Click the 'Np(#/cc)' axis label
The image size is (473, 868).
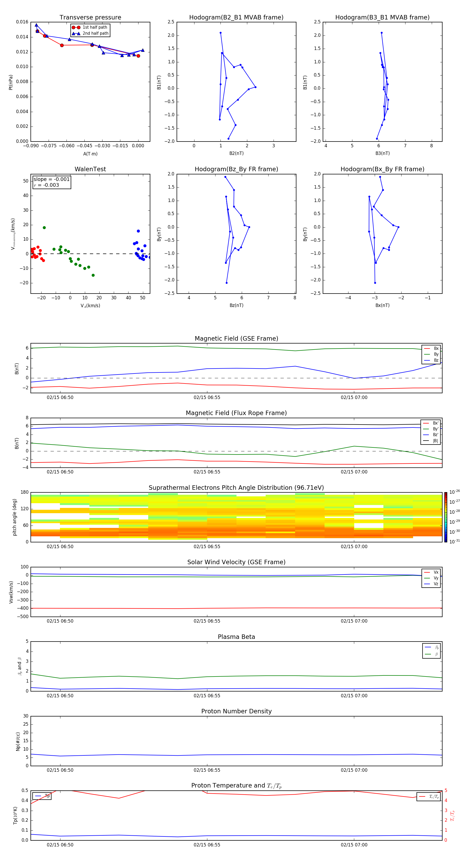pyautogui.click(x=18, y=741)
